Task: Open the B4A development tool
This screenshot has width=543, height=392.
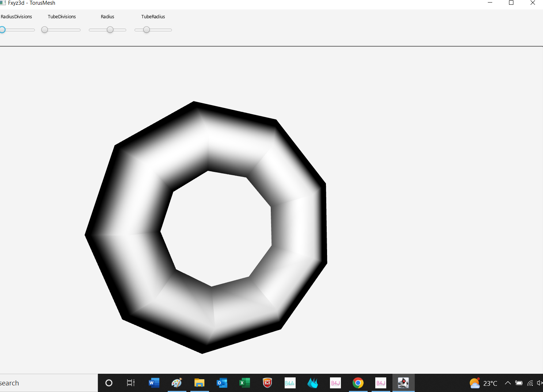Action: pos(290,383)
